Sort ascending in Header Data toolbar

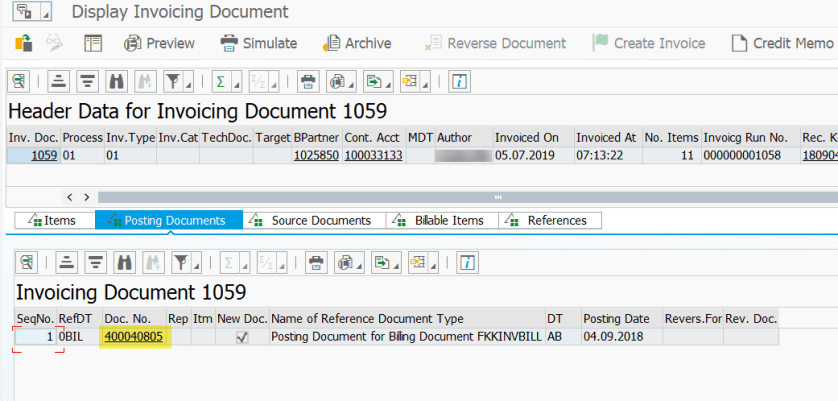click(59, 82)
